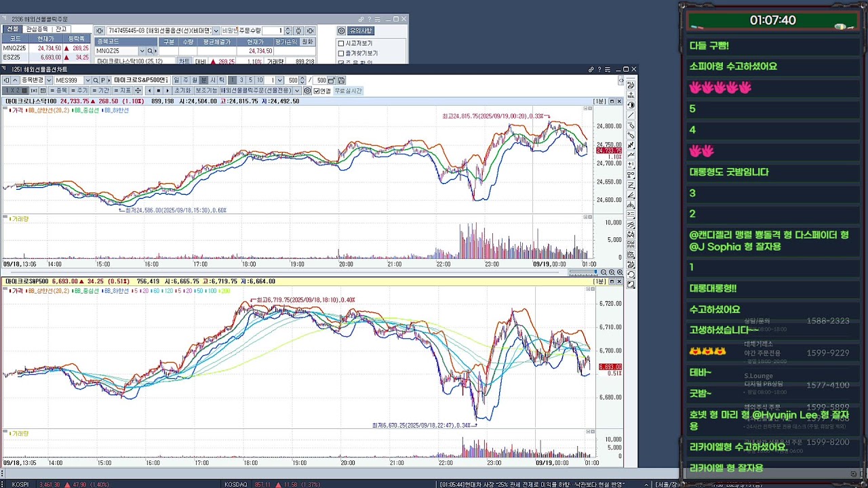Open the account number 7147455445-03 dropdown
The image size is (868, 488).
[216, 30]
